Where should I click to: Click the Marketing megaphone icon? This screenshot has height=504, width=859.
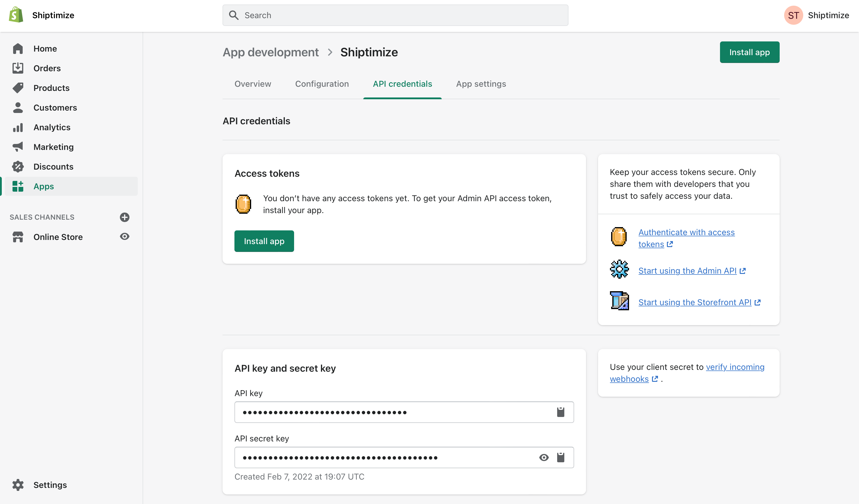coord(18,147)
